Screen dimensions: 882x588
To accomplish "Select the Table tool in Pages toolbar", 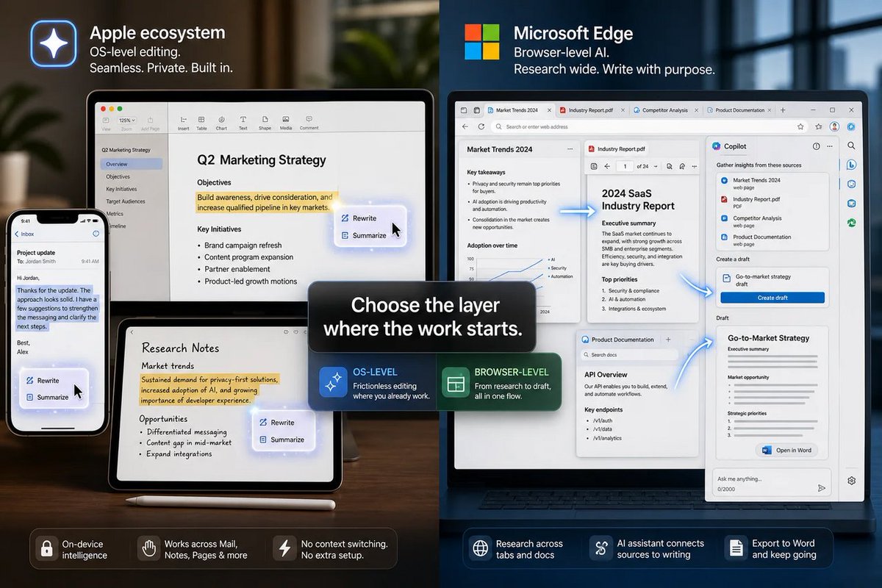I will click(202, 123).
